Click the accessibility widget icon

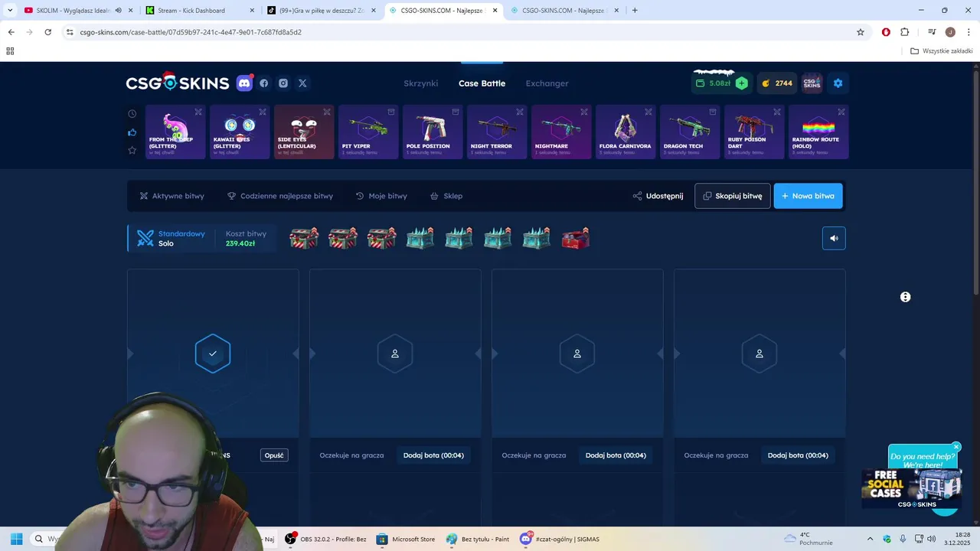tap(905, 297)
